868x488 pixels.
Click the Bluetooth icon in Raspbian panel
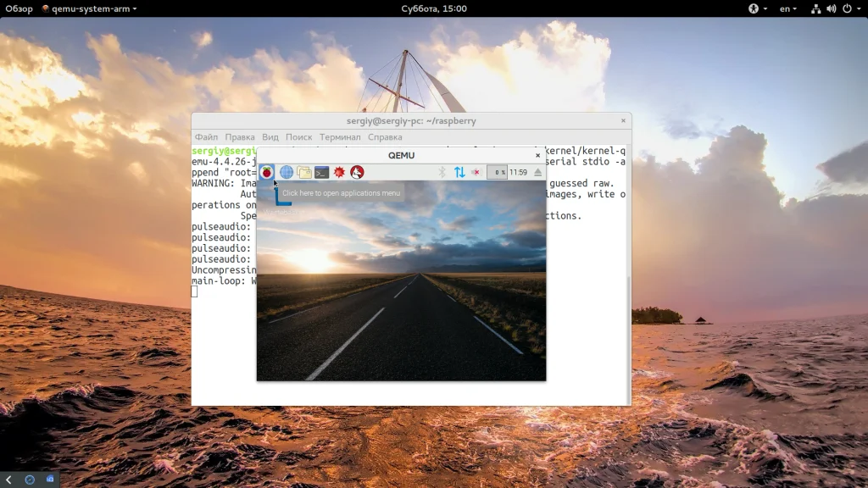[442, 172]
